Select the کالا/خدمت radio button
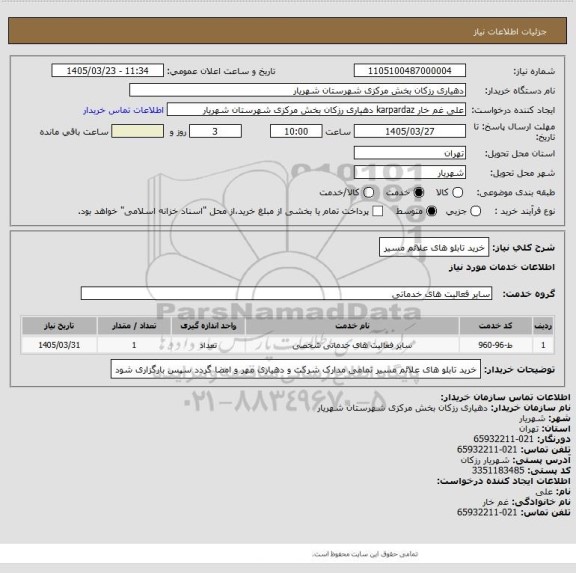Viewport: 576px width, 573px height. [368, 192]
